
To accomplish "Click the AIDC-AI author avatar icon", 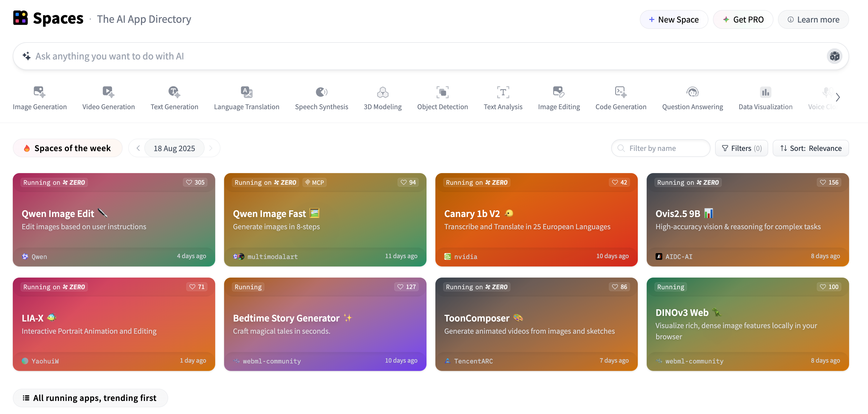I will click(659, 256).
